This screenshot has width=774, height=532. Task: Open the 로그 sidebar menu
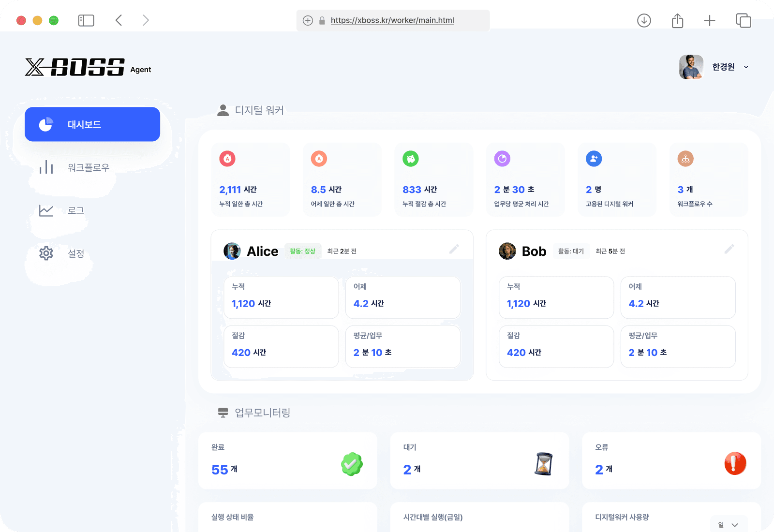[x=75, y=210]
